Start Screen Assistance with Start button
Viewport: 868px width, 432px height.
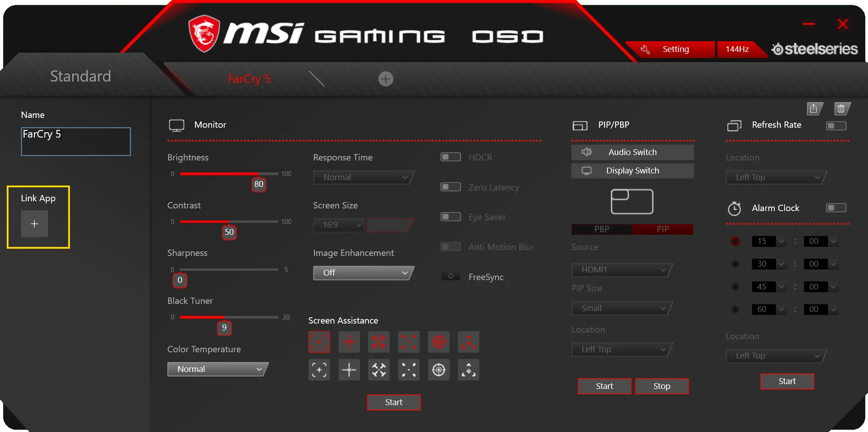tap(394, 402)
